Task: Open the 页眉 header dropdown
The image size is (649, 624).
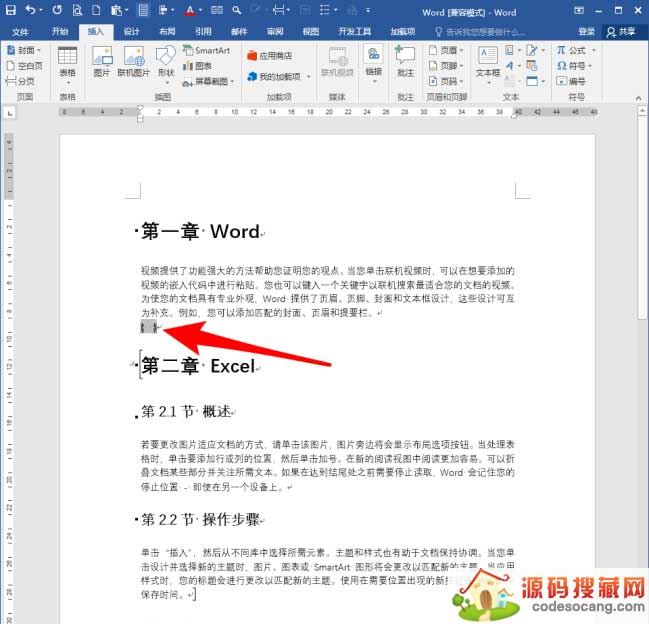Action: point(451,50)
